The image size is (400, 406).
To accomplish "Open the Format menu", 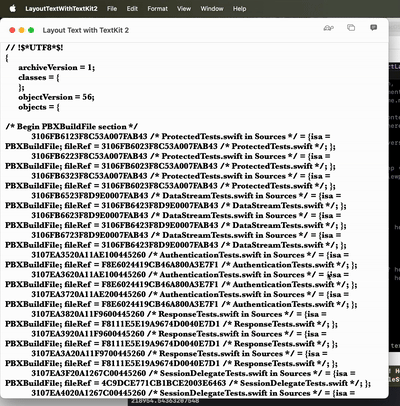I will point(158,9).
